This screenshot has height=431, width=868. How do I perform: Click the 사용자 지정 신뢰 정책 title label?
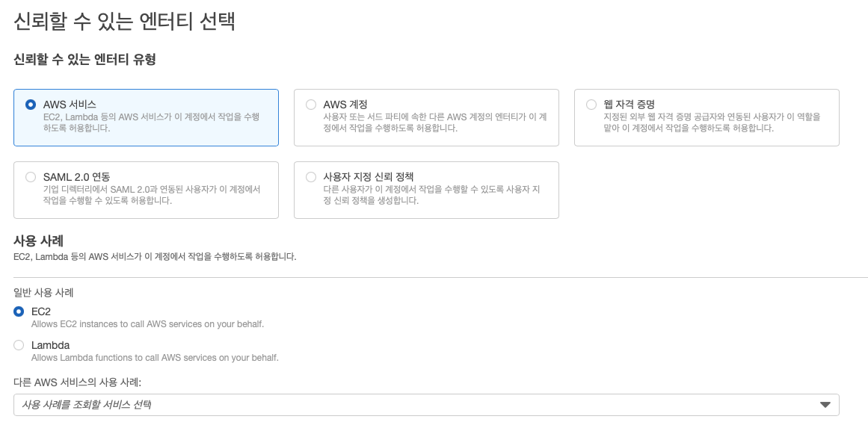click(x=369, y=177)
